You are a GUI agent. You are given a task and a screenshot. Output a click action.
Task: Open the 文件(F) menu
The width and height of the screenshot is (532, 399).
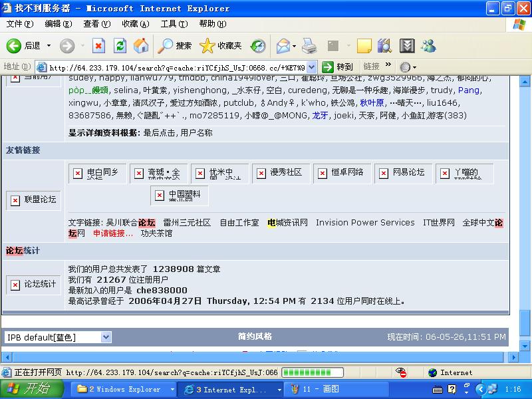pyautogui.click(x=19, y=24)
